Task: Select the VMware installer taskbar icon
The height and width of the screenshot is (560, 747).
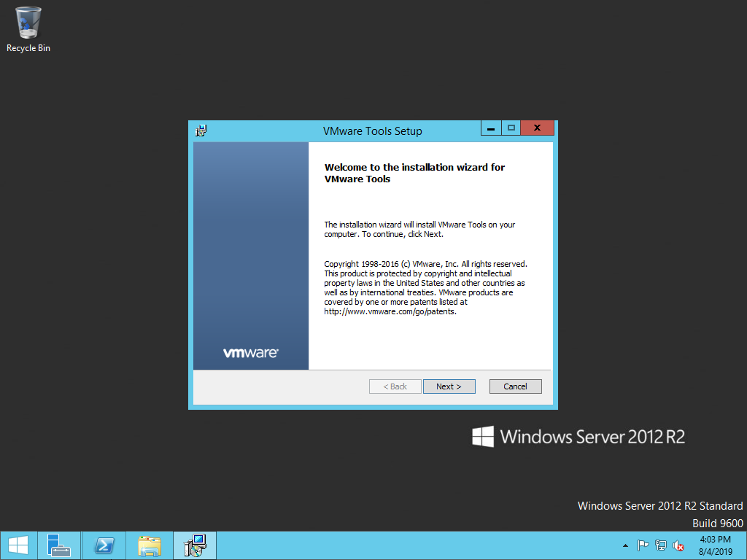Action: tap(195, 545)
